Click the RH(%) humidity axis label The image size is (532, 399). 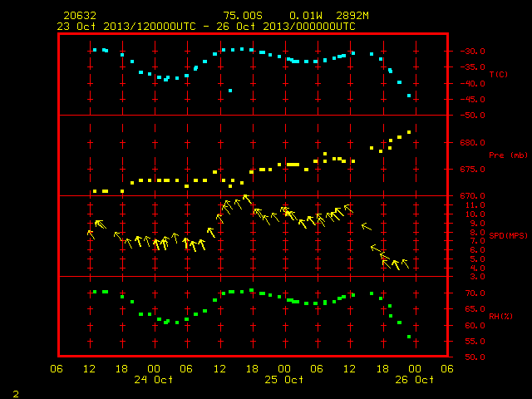click(x=500, y=316)
